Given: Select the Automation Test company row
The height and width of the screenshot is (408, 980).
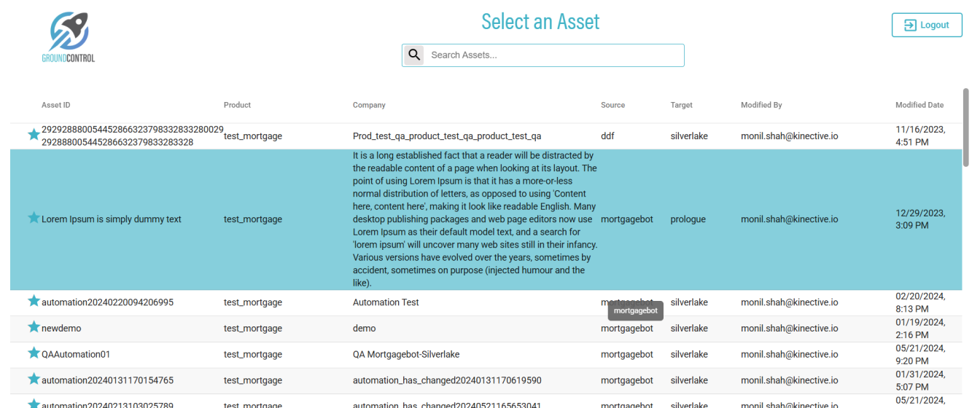Looking at the screenshot, I should [x=386, y=302].
